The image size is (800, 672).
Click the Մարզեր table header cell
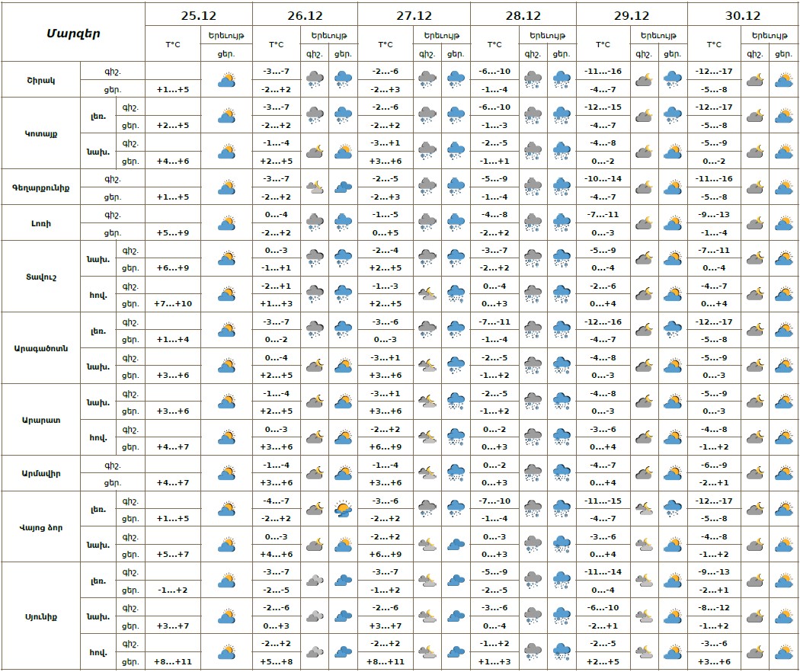[73, 33]
